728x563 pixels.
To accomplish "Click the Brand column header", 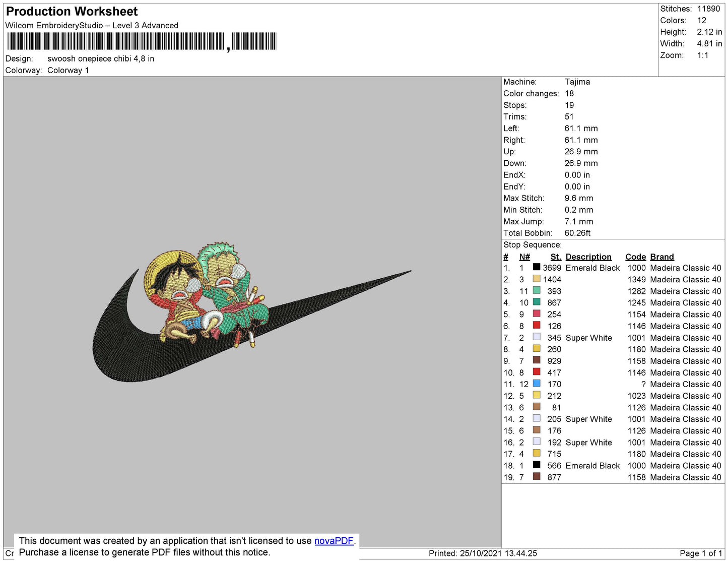I will click(x=661, y=257).
